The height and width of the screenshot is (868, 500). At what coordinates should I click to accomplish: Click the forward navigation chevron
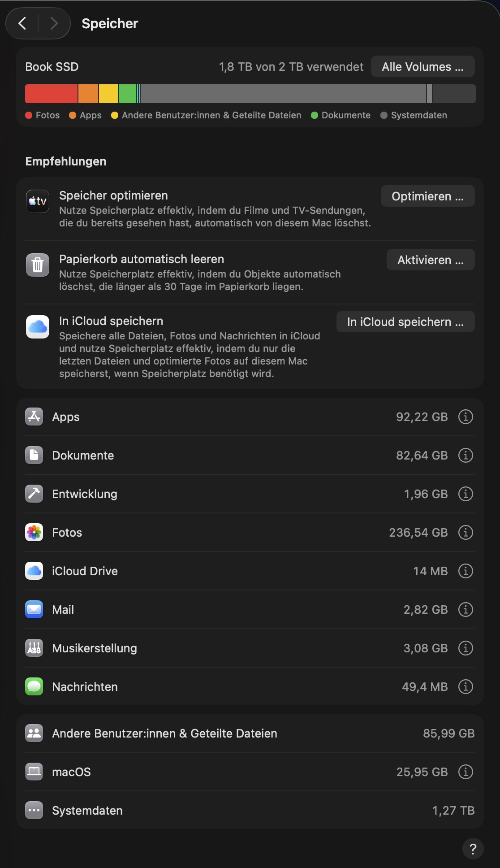54,23
